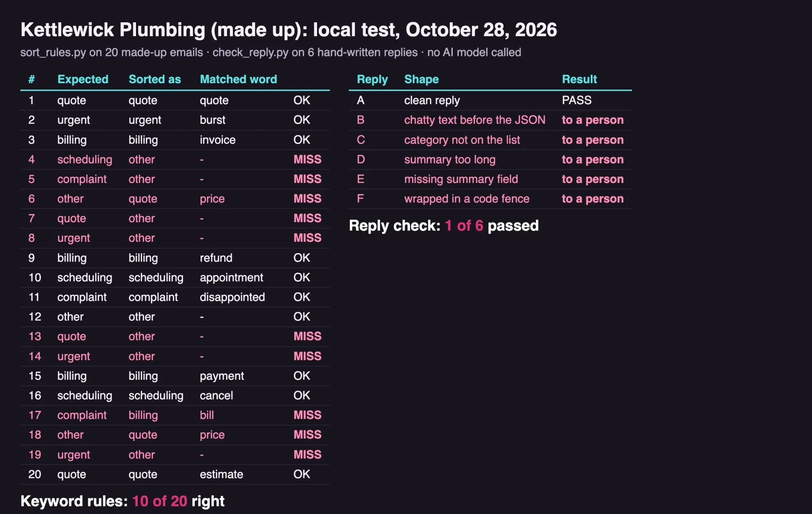Click the MISS status in row 19
The height and width of the screenshot is (514, 812).
pos(307,454)
